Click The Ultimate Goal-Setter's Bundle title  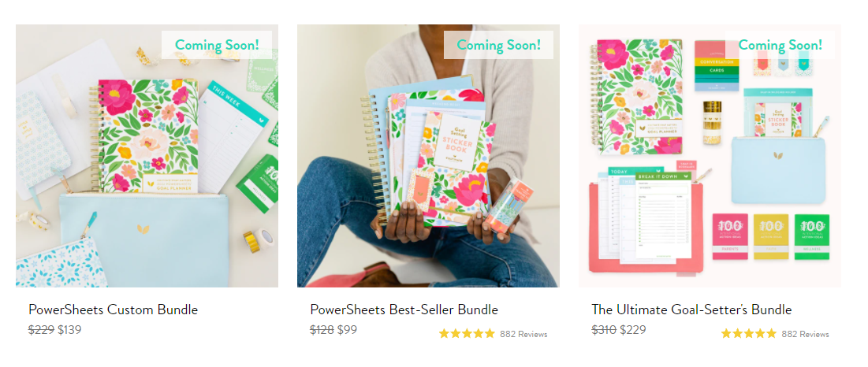pos(691,310)
